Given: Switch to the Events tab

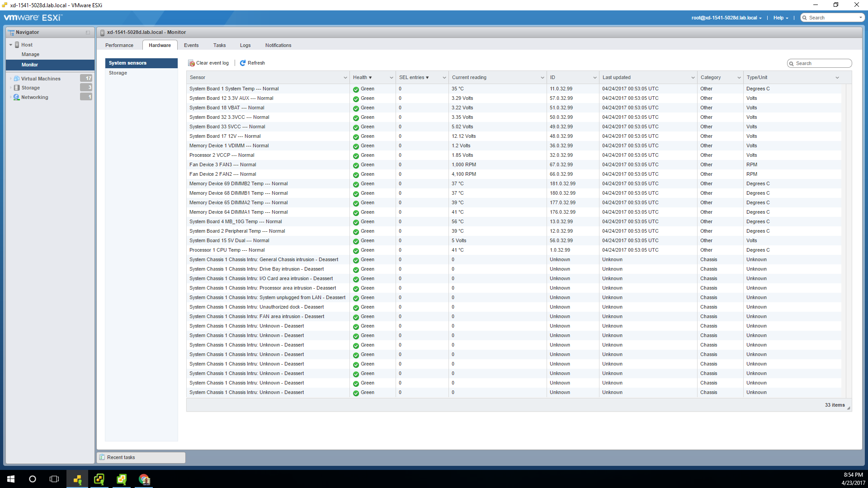Looking at the screenshot, I should point(191,45).
